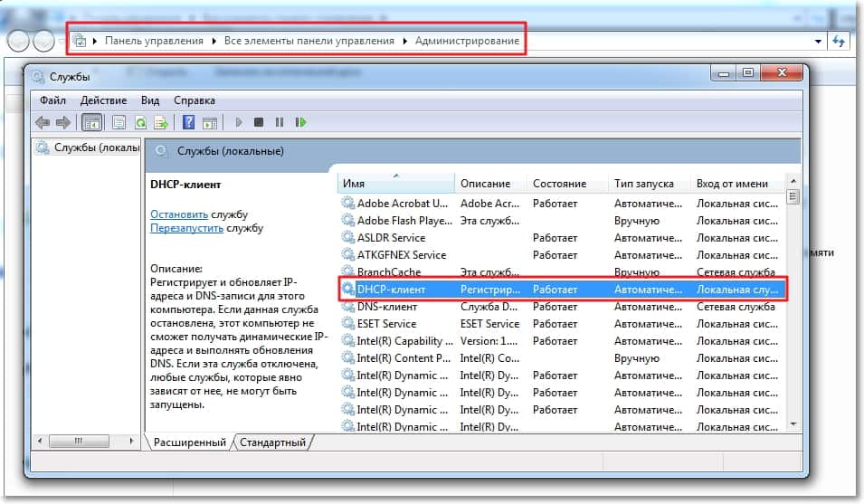The width and height of the screenshot is (864, 504).
Task: Click the Перезапустить service link
Action: [x=186, y=229]
